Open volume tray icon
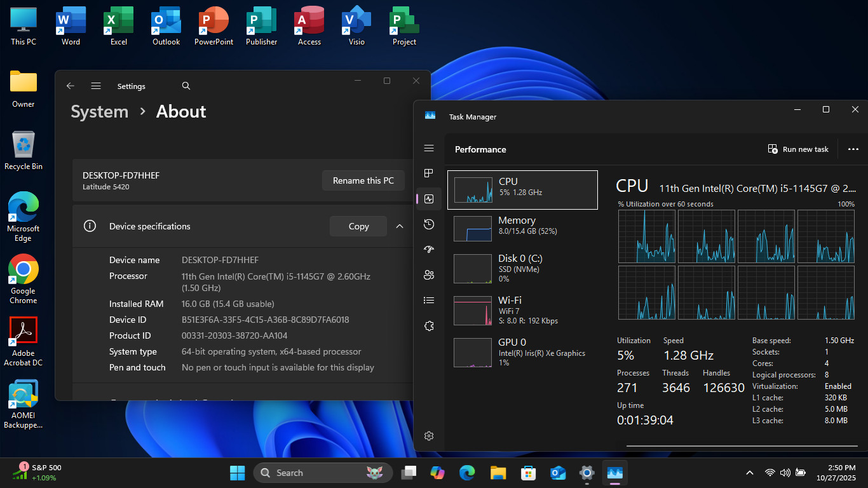 (785, 473)
